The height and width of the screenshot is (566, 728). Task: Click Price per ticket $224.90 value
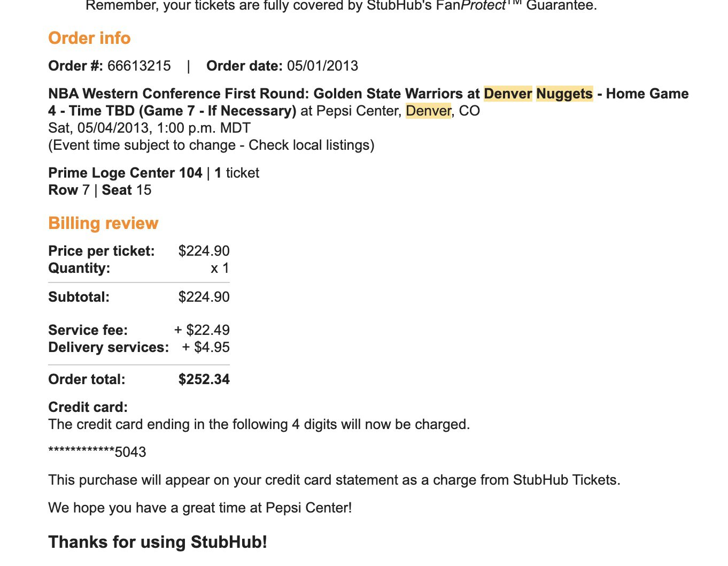pos(204,251)
